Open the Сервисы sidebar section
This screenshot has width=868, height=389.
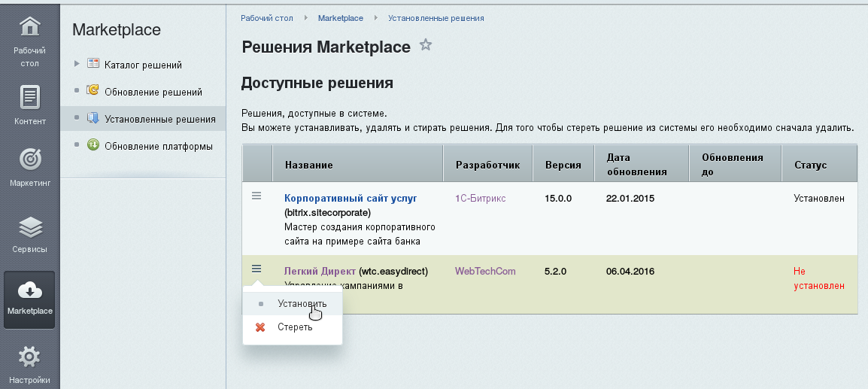click(x=29, y=233)
